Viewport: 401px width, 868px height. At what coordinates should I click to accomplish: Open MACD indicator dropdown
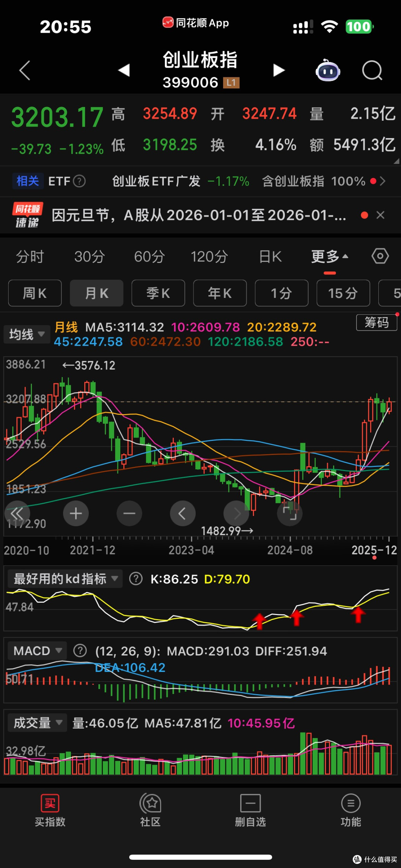pyautogui.click(x=37, y=651)
